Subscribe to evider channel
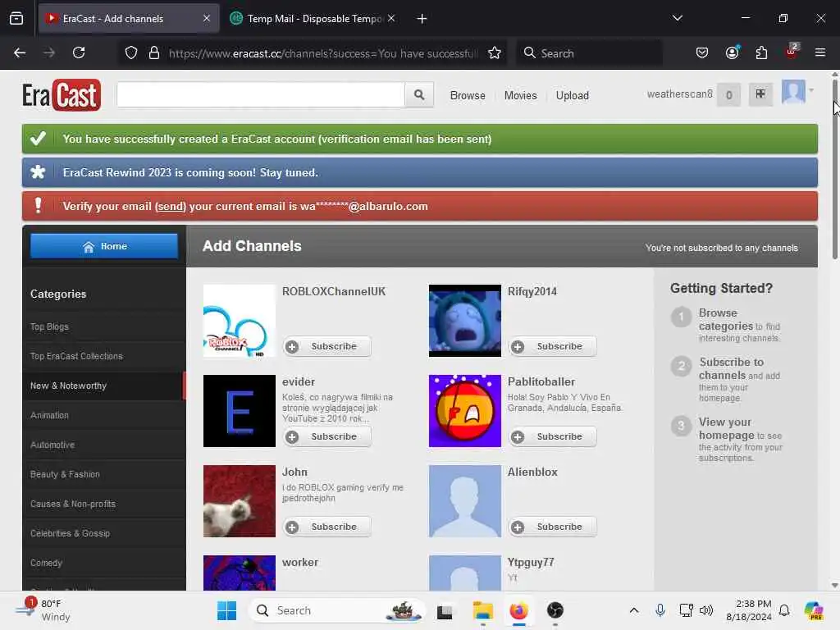 click(x=326, y=436)
